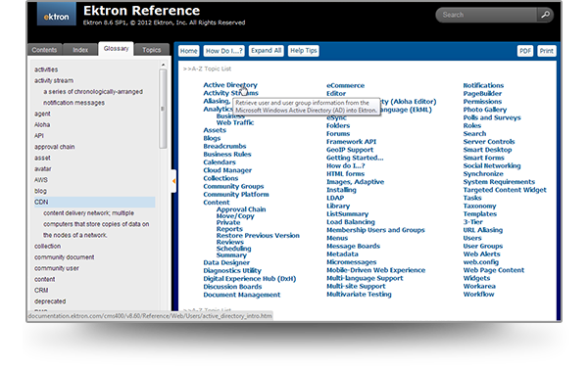Click the Print button
588x369 pixels.
point(547,51)
